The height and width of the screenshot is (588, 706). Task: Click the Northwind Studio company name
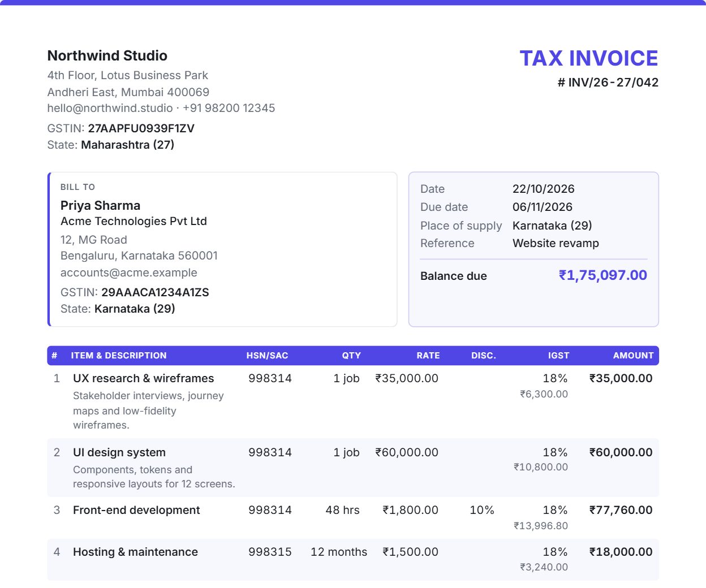tap(107, 55)
